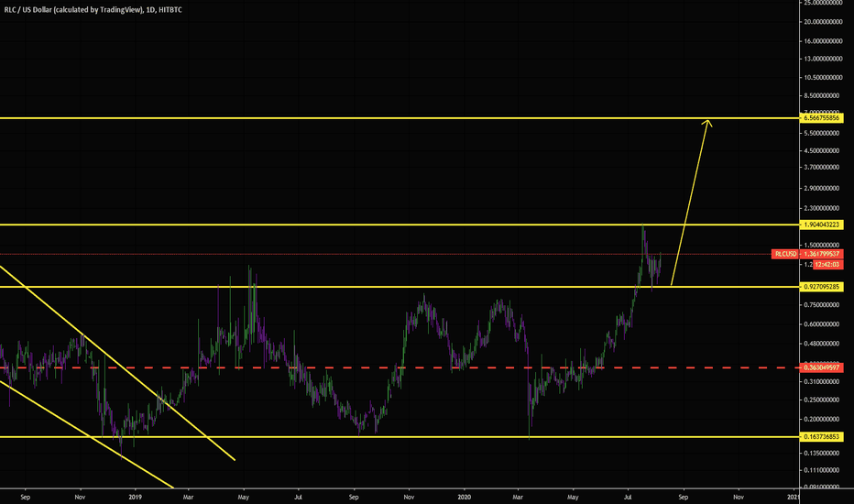
Task: Click the RLC / US Dollar chart title
Action: coord(93,10)
